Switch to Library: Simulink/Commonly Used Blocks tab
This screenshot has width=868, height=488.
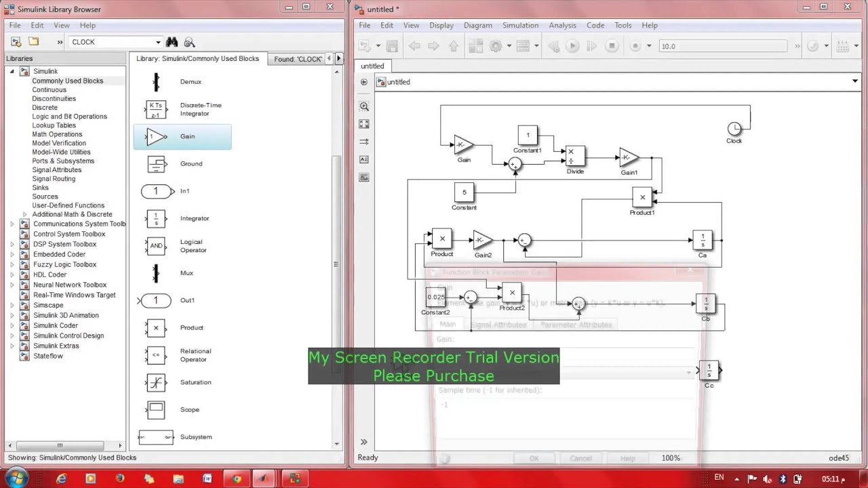197,59
